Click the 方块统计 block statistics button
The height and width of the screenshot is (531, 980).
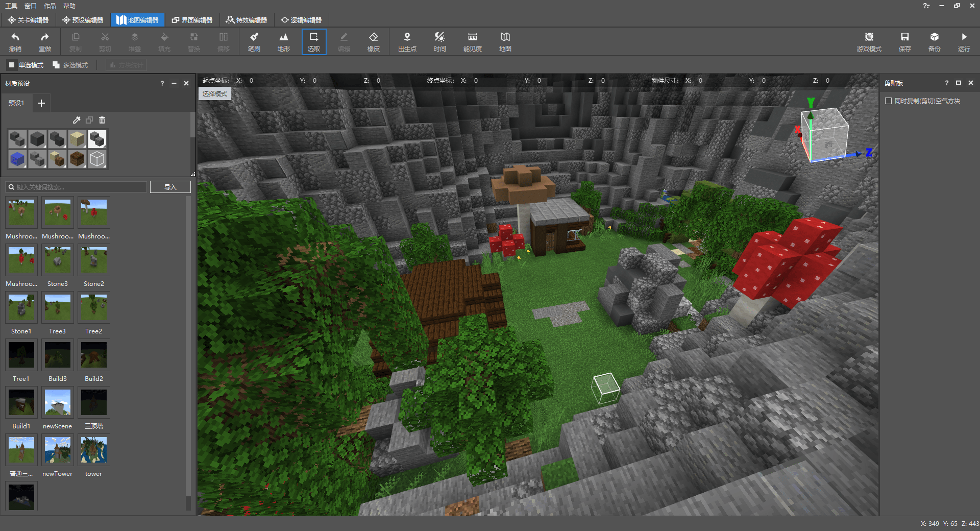pyautogui.click(x=127, y=65)
